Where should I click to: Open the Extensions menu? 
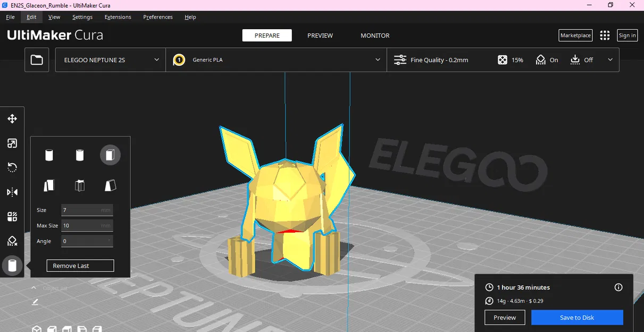(118, 16)
